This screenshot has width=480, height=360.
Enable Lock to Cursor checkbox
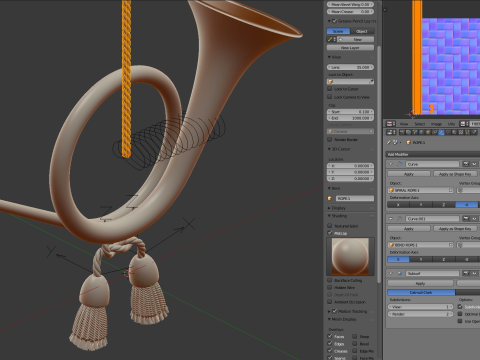pos(330,89)
